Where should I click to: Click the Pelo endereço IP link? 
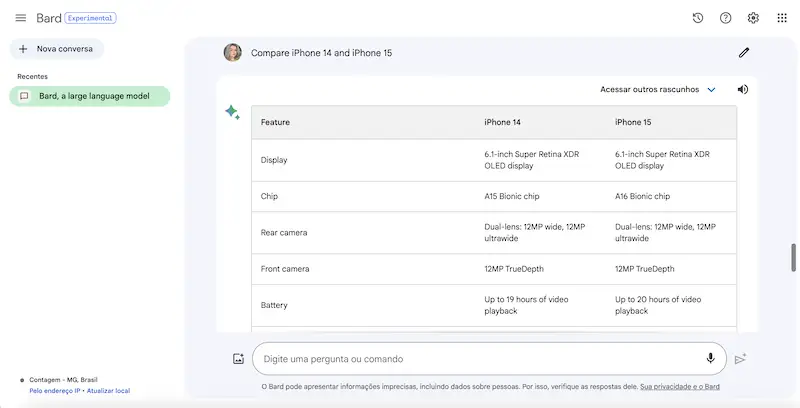click(x=55, y=391)
